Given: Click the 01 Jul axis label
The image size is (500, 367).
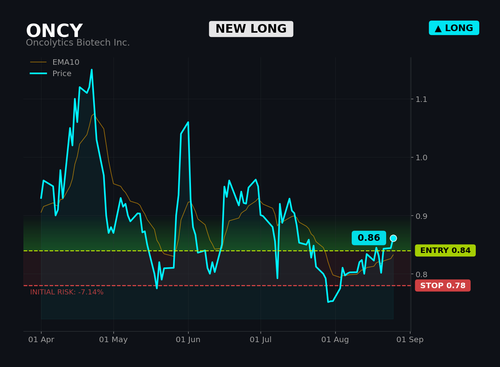Looking at the screenshot, I should [x=260, y=339].
